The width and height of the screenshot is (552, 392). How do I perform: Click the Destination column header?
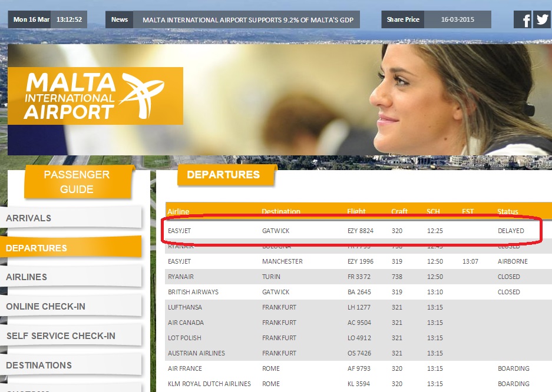pyautogui.click(x=281, y=212)
